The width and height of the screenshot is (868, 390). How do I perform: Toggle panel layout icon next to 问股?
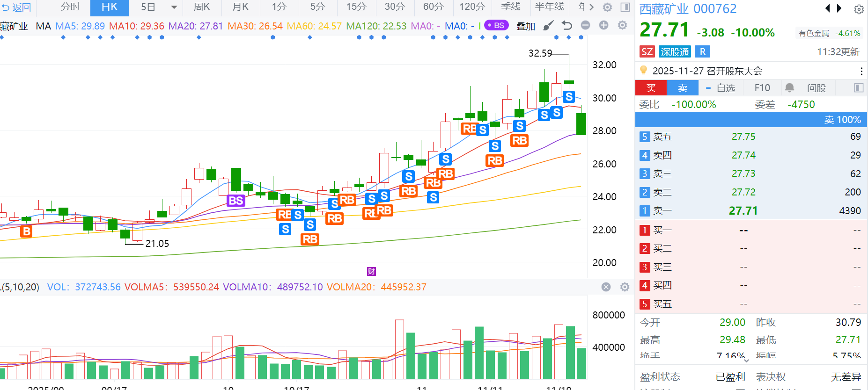pos(859,87)
